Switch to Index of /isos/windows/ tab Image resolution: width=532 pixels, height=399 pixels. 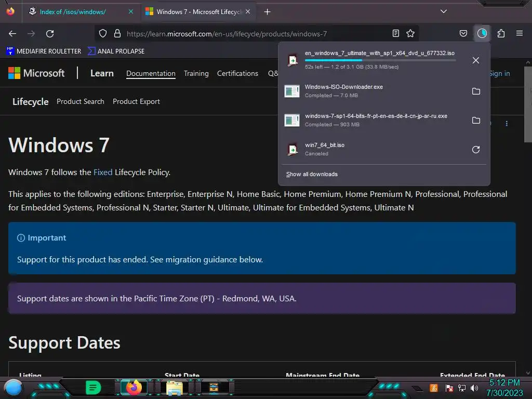tap(73, 12)
